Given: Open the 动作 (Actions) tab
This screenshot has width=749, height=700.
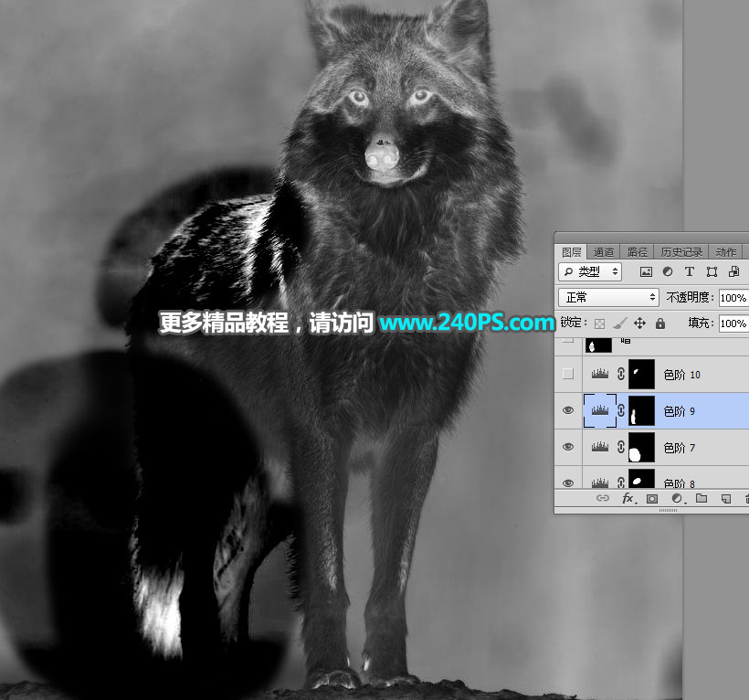Looking at the screenshot, I should click(x=725, y=252).
